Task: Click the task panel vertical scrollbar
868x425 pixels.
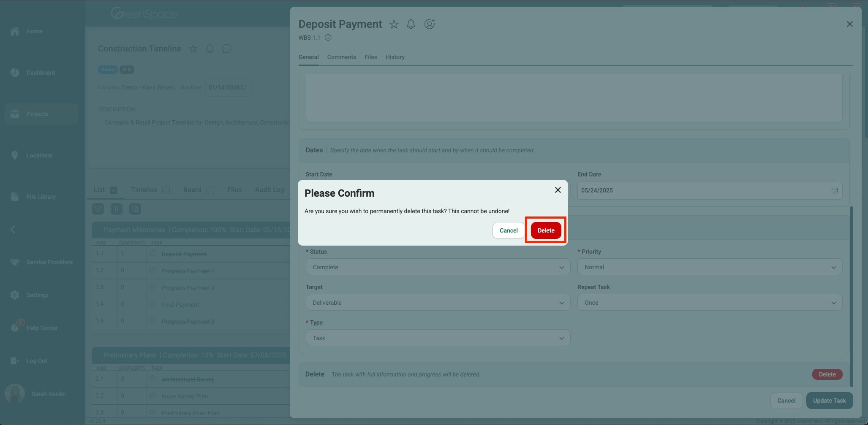Action: click(851, 296)
